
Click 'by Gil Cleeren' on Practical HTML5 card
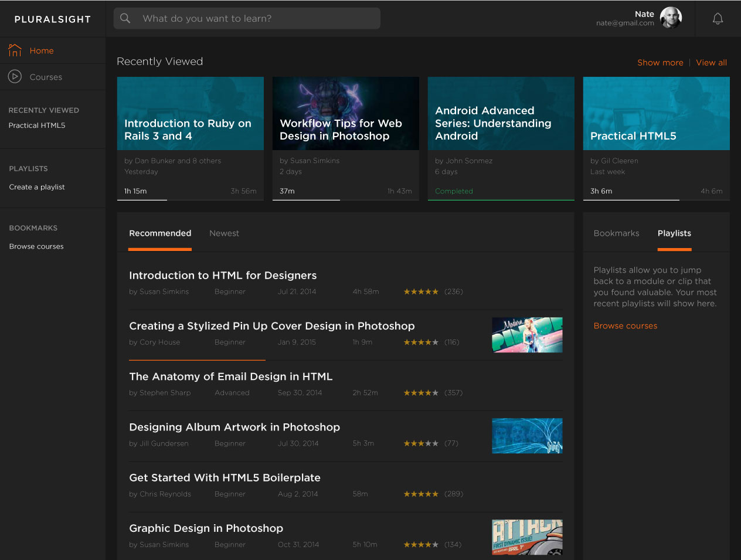click(x=614, y=161)
